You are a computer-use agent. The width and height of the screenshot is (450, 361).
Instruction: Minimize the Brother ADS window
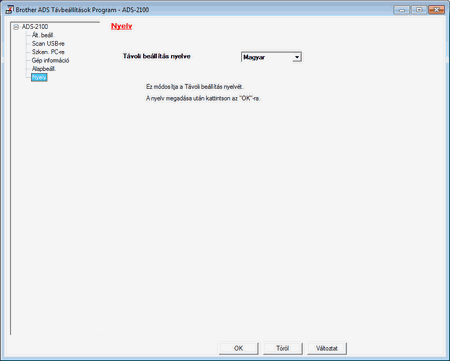pos(402,10)
